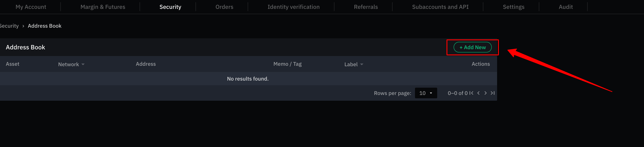Click the Security breadcrumb link
The width and height of the screenshot is (644, 147).
(9, 26)
